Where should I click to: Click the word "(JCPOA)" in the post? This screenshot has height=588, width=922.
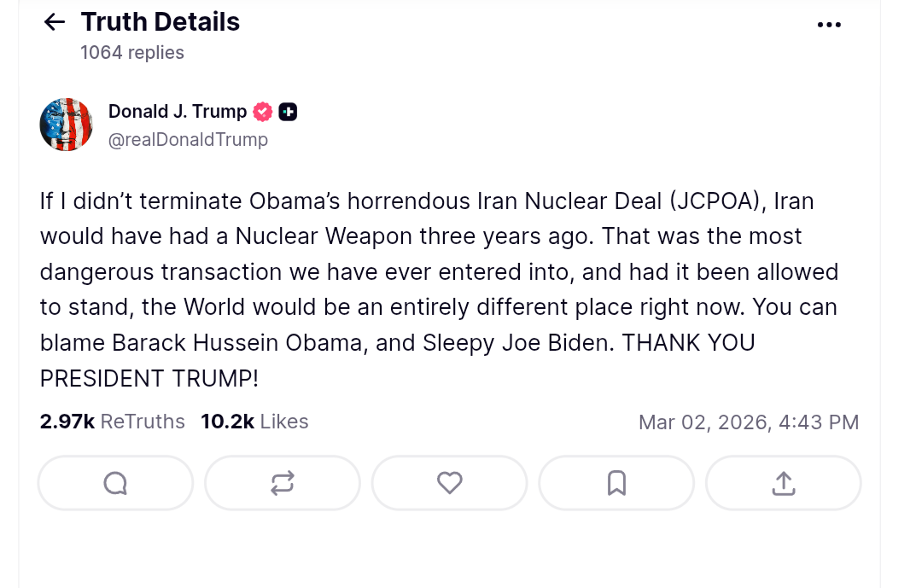(x=715, y=201)
